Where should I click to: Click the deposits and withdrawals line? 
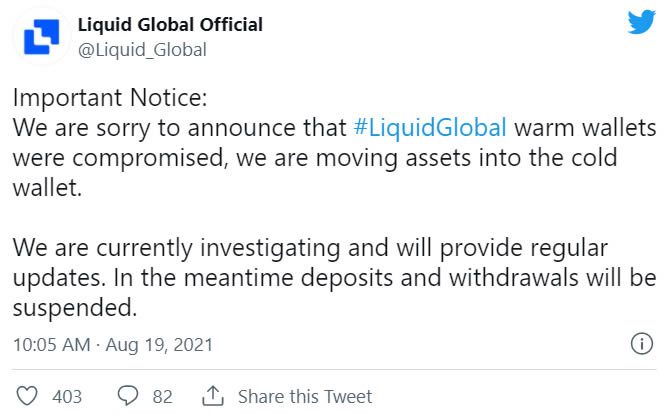(x=334, y=278)
